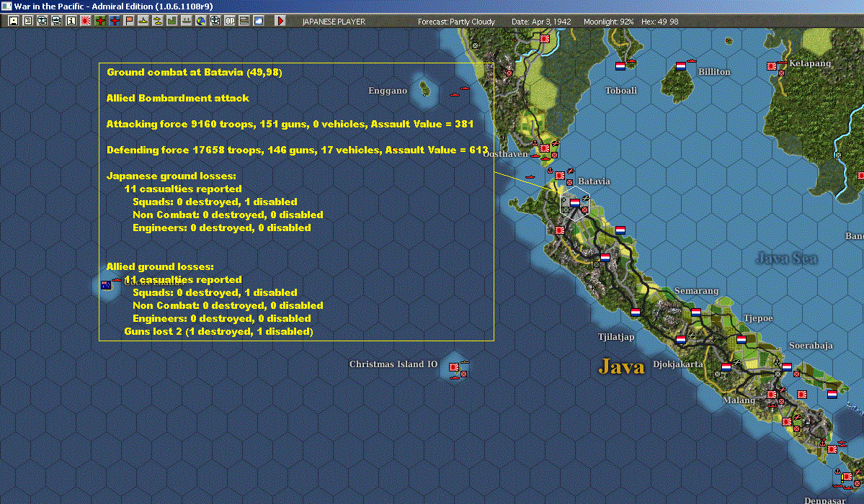
Task: Click the 'Guns lost 2' report line
Action: pyautogui.click(x=218, y=332)
